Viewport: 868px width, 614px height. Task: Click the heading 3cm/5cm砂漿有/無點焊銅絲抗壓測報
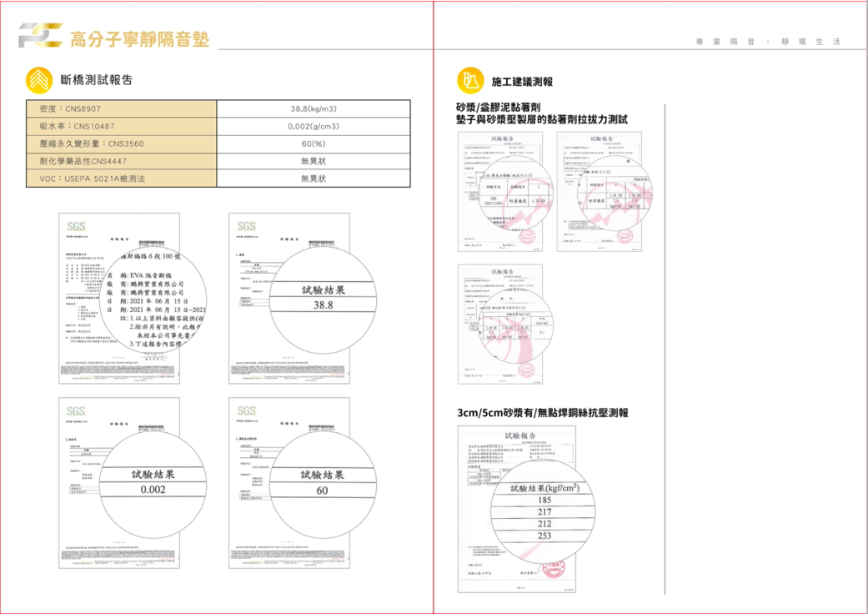pyautogui.click(x=543, y=413)
